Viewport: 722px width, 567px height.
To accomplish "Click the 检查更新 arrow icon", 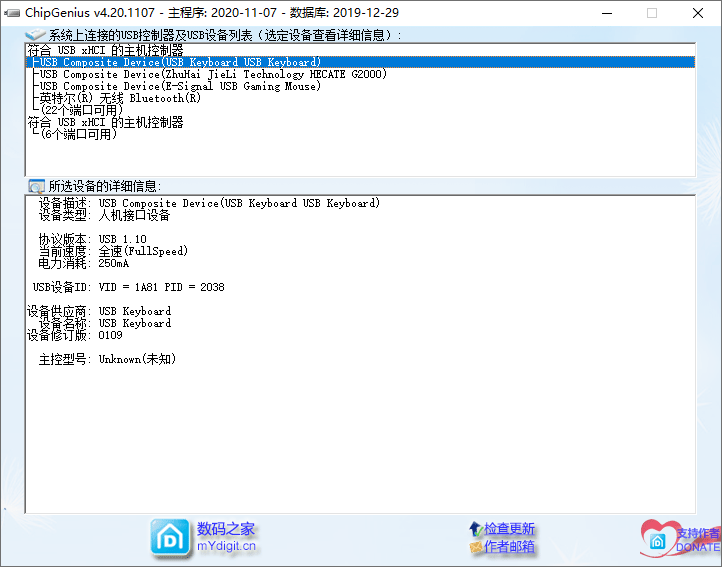I will 475,529.
